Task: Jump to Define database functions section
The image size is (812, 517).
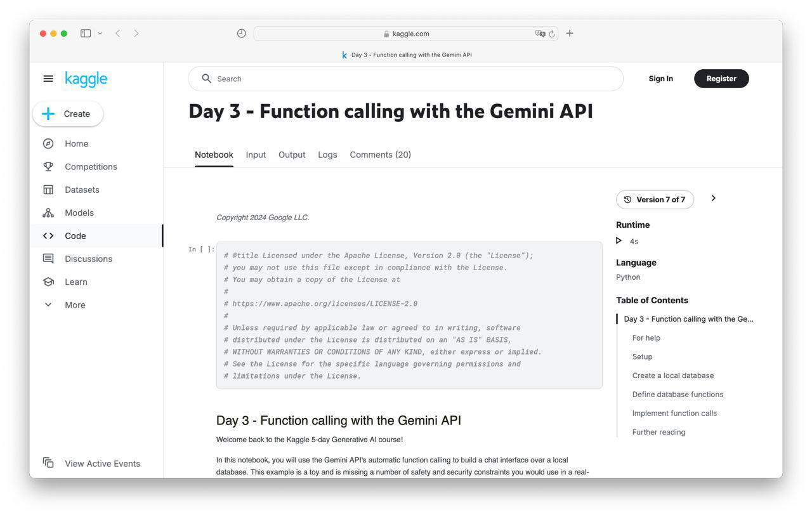Action: click(x=678, y=395)
